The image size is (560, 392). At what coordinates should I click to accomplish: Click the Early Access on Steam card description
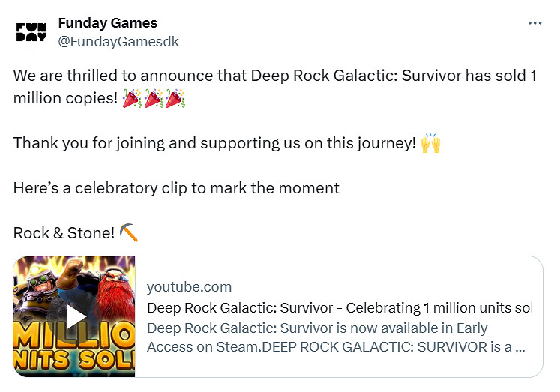[x=335, y=337]
